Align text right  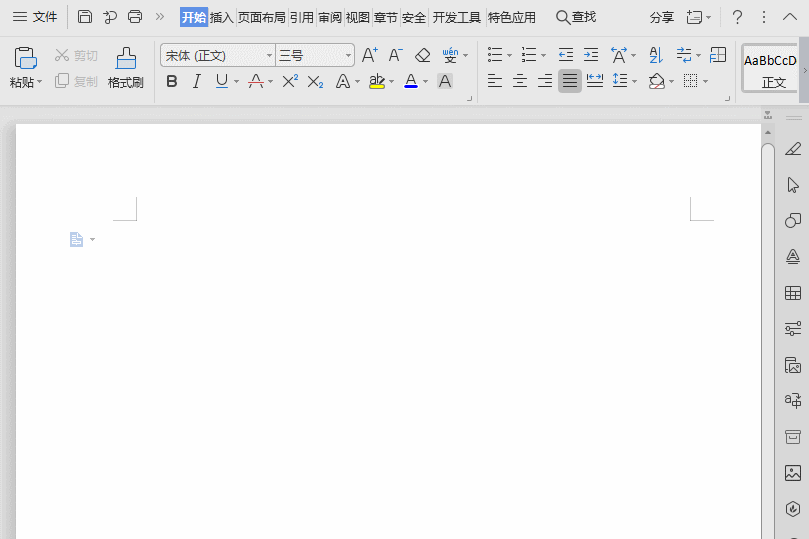545,81
